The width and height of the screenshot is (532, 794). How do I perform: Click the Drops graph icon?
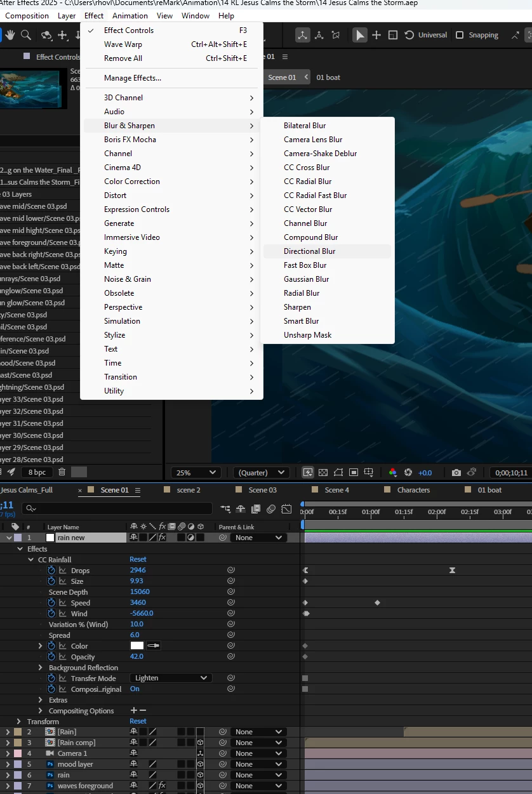pyautogui.click(x=63, y=571)
